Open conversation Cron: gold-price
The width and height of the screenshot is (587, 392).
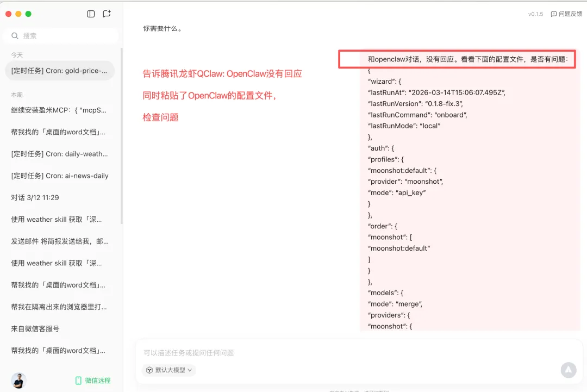point(60,70)
